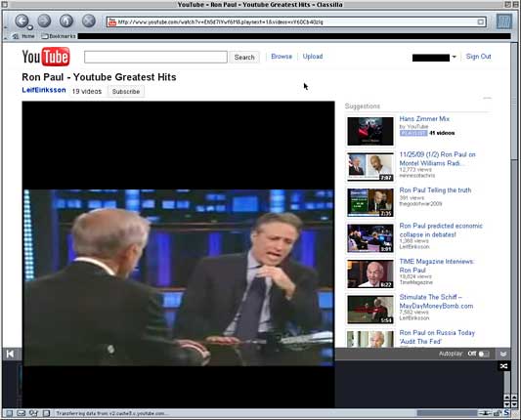Click the 19 videos count text
521x420 pixels.
[87, 91]
